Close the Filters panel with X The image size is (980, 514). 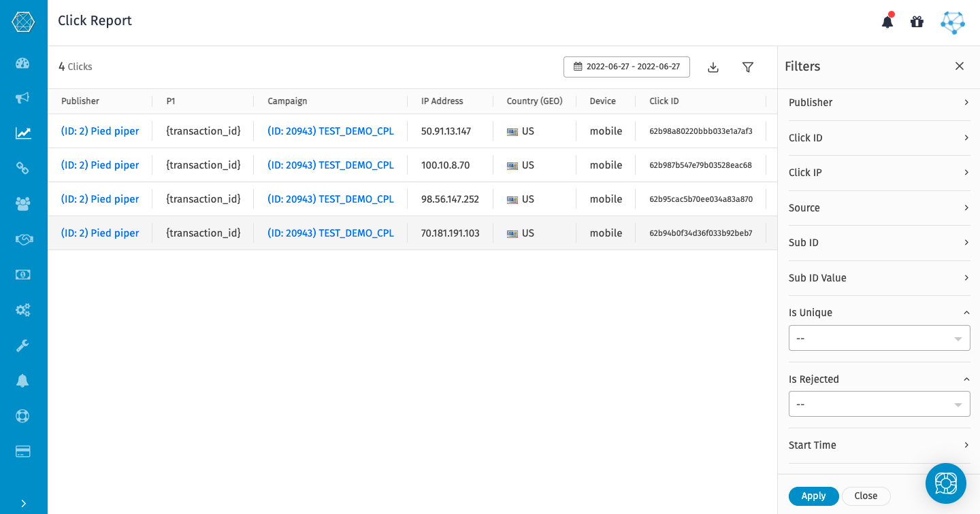[x=960, y=66]
